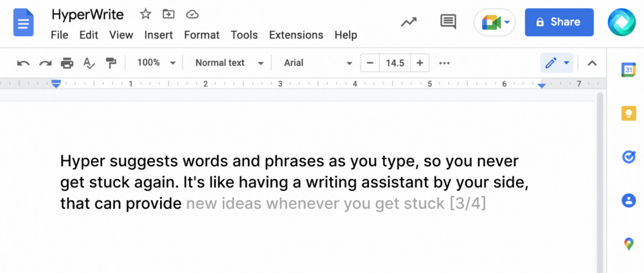Image resolution: width=644 pixels, height=273 pixels.
Task: Open the Insert menu
Action: (x=158, y=35)
